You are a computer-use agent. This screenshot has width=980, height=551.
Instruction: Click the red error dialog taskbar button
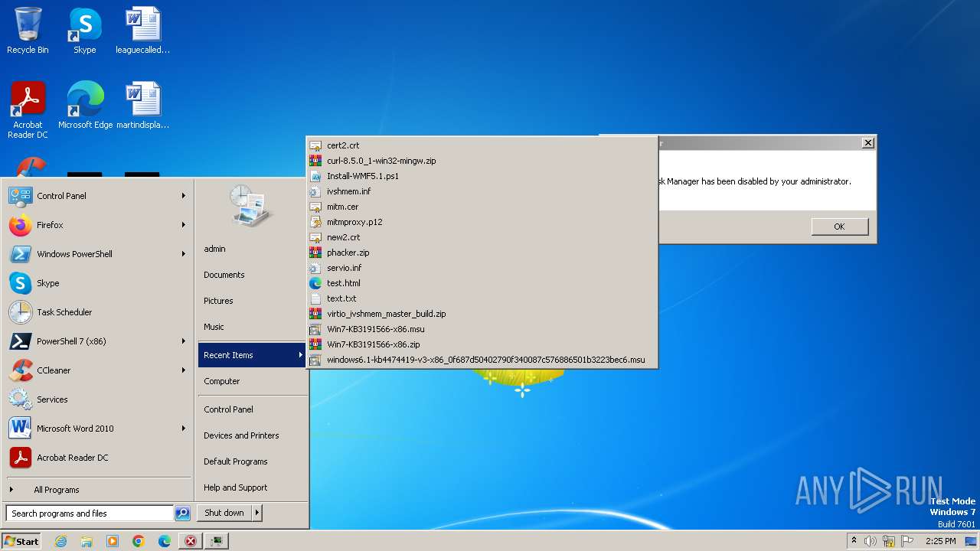pos(191,541)
